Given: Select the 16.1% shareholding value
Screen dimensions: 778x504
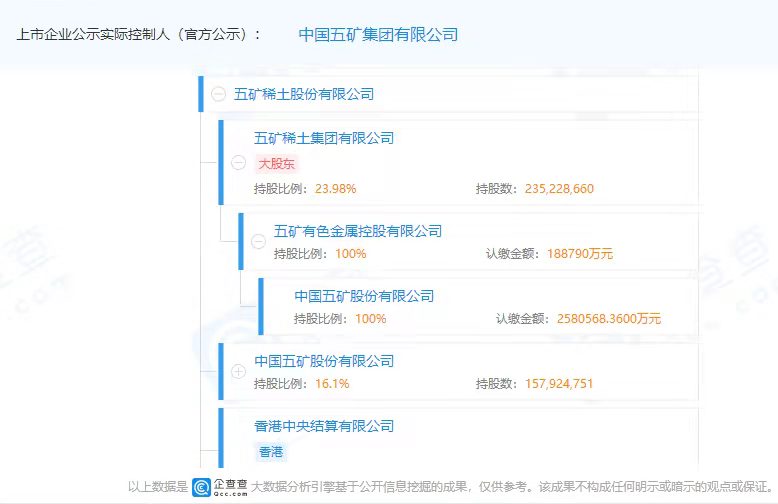Looking at the screenshot, I should (332, 384).
